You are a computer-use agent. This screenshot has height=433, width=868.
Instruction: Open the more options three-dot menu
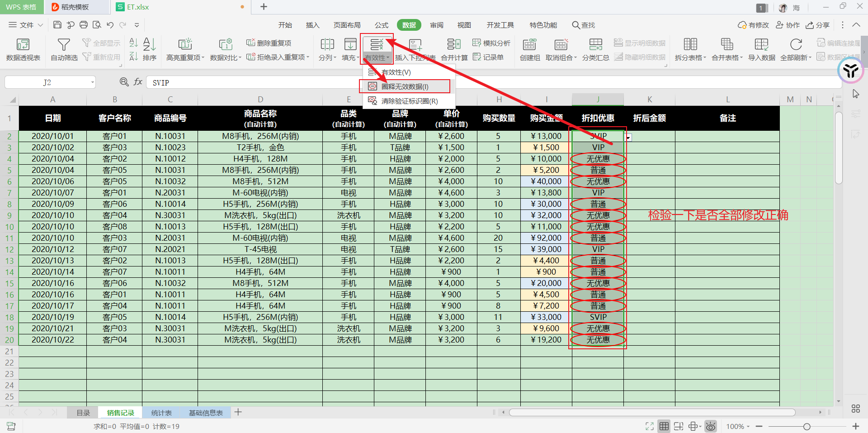842,25
